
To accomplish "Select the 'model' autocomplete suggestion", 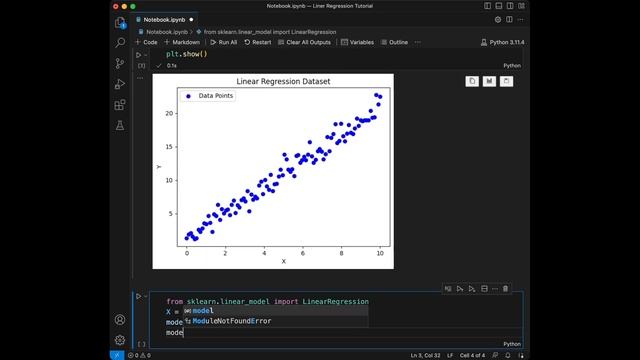I will click(x=276, y=311).
